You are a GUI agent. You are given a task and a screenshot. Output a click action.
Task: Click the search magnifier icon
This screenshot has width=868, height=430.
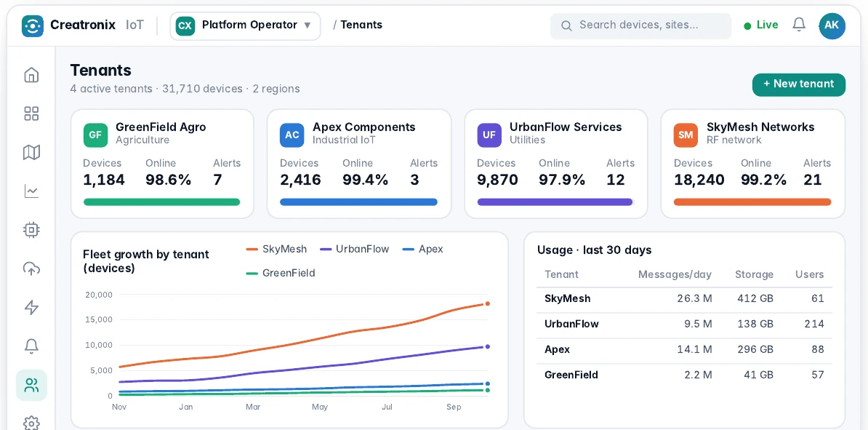[x=566, y=25]
